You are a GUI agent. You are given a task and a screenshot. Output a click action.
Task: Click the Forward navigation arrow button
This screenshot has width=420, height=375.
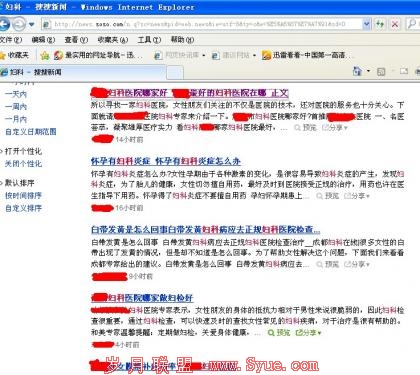(x=19, y=24)
